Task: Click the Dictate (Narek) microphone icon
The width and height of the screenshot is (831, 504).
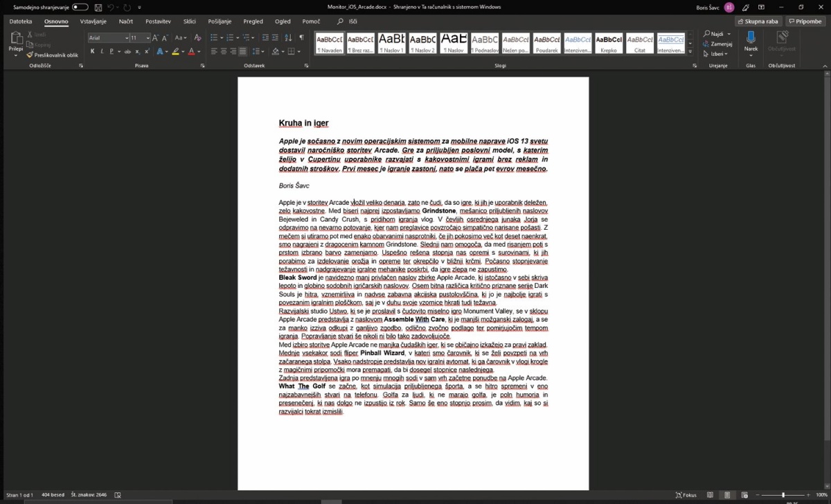Action: click(x=751, y=37)
